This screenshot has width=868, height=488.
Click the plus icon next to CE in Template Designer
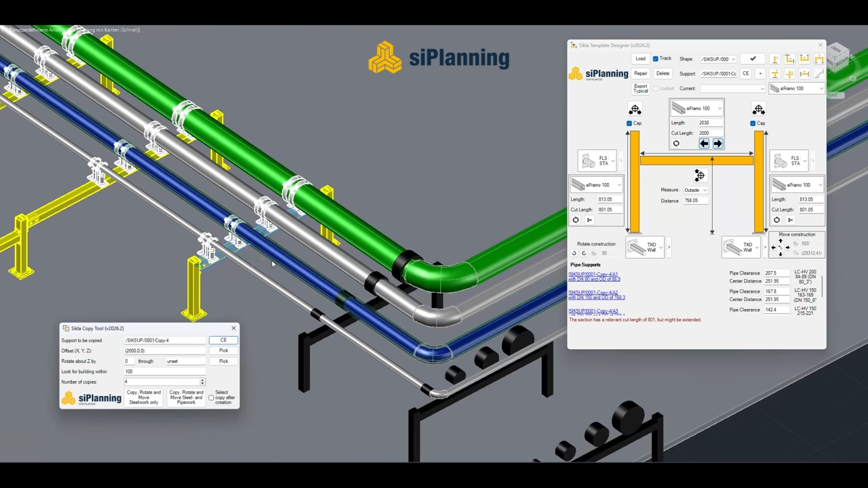(x=759, y=73)
